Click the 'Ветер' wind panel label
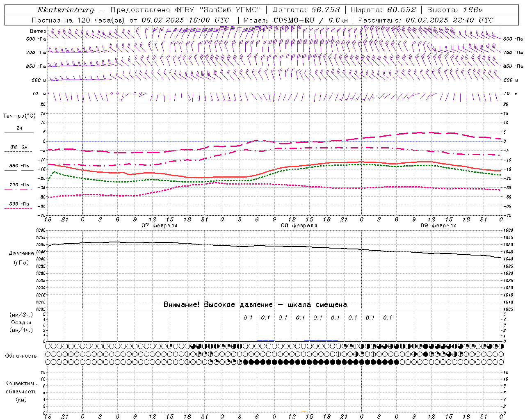 click(x=38, y=31)
